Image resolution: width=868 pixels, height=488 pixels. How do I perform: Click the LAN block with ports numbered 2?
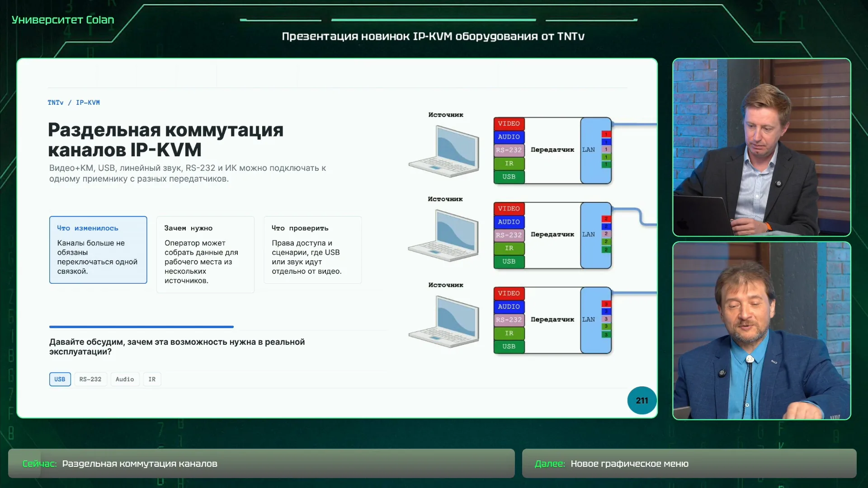[x=596, y=235]
